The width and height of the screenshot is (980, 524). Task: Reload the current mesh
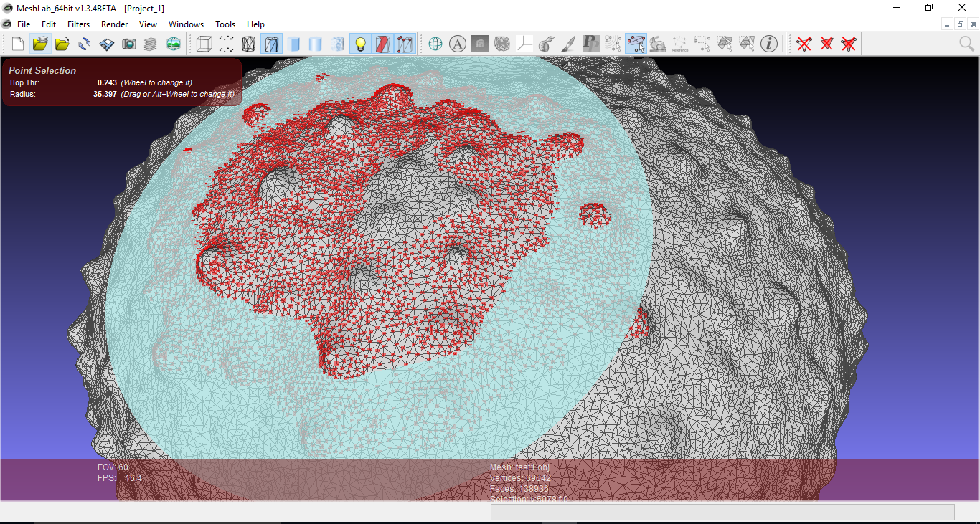coord(85,44)
